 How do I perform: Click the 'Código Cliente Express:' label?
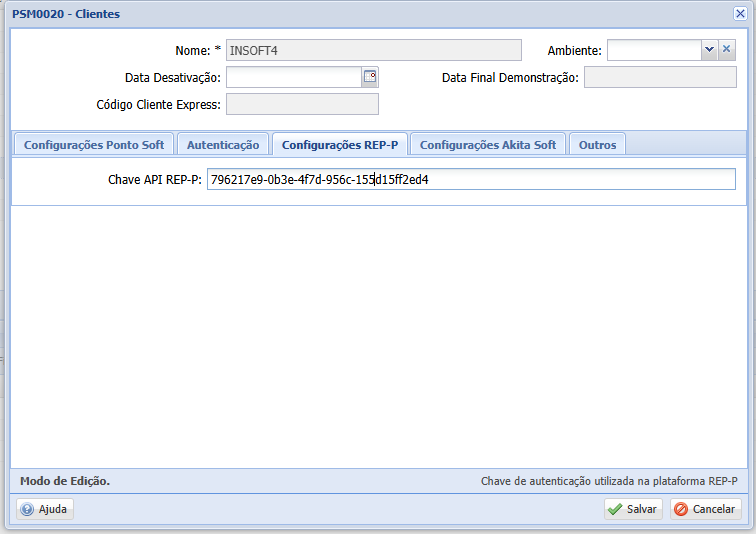pos(158,105)
